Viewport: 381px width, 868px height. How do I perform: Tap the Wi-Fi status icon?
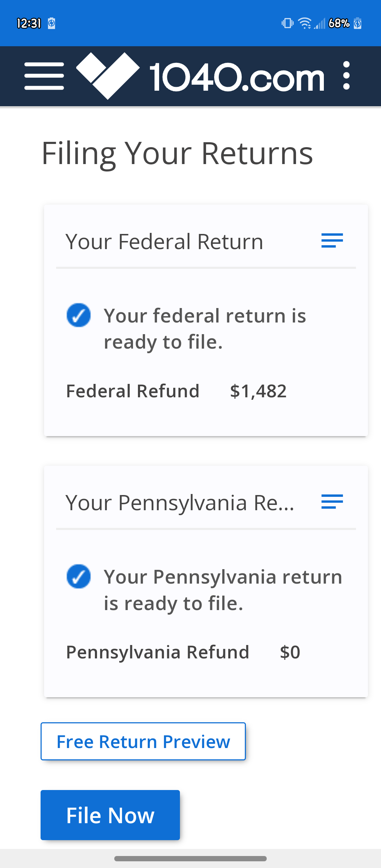point(304,23)
